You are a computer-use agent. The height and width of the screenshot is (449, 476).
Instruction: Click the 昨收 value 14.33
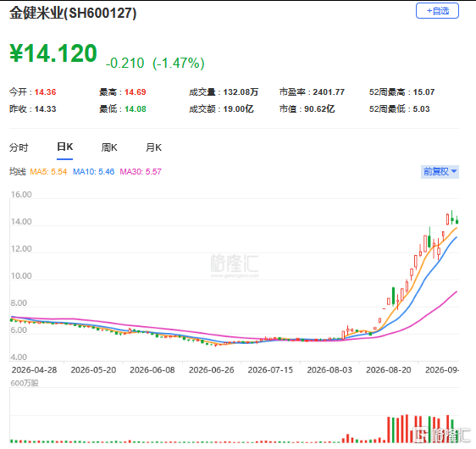point(45,109)
